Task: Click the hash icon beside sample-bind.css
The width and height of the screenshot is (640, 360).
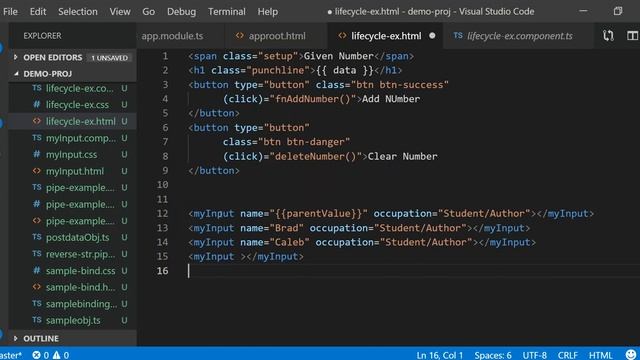Action: pos(37,270)
